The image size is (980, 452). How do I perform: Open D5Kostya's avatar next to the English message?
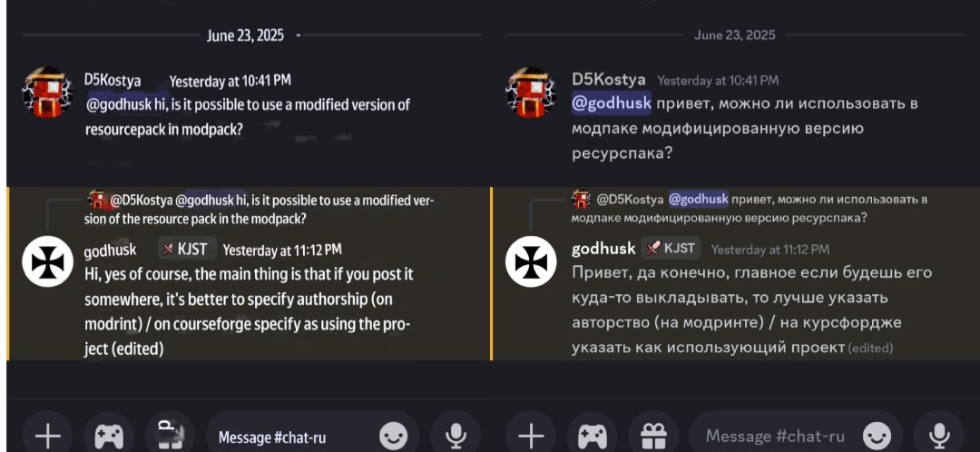(47, 92)
